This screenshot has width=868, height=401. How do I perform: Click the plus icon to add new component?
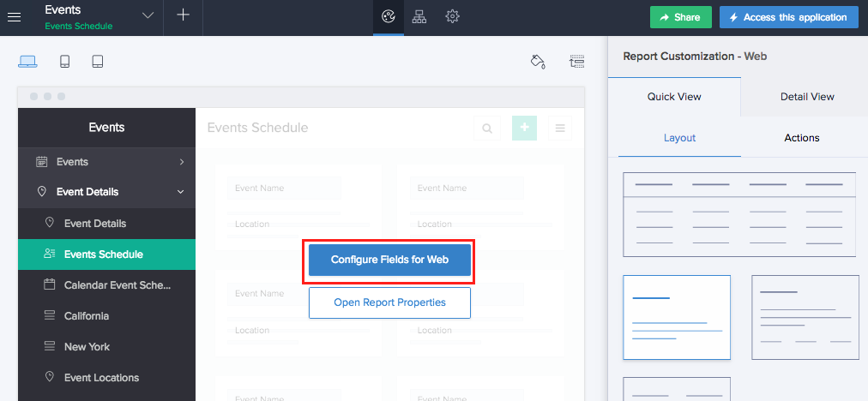[x=183, y=16]
